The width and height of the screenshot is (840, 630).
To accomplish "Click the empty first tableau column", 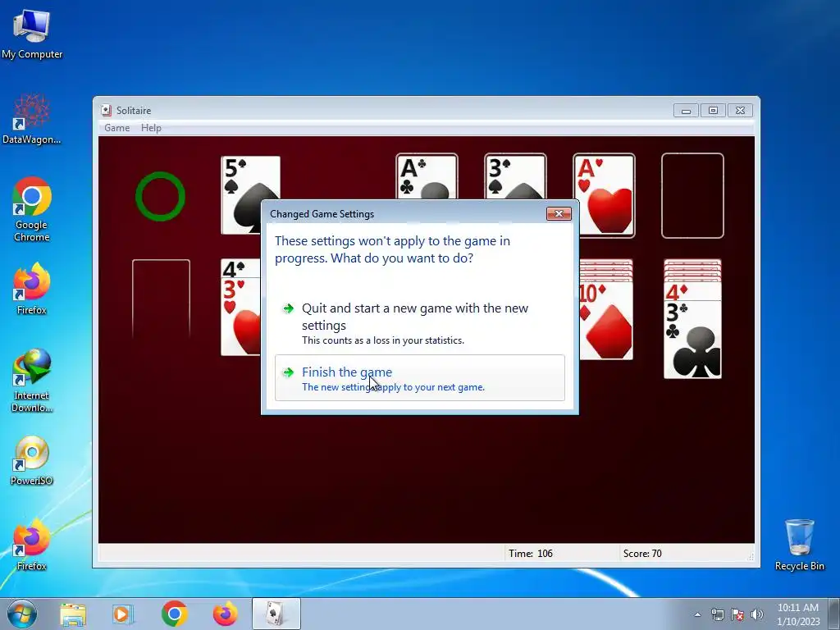I will (162, 299).
